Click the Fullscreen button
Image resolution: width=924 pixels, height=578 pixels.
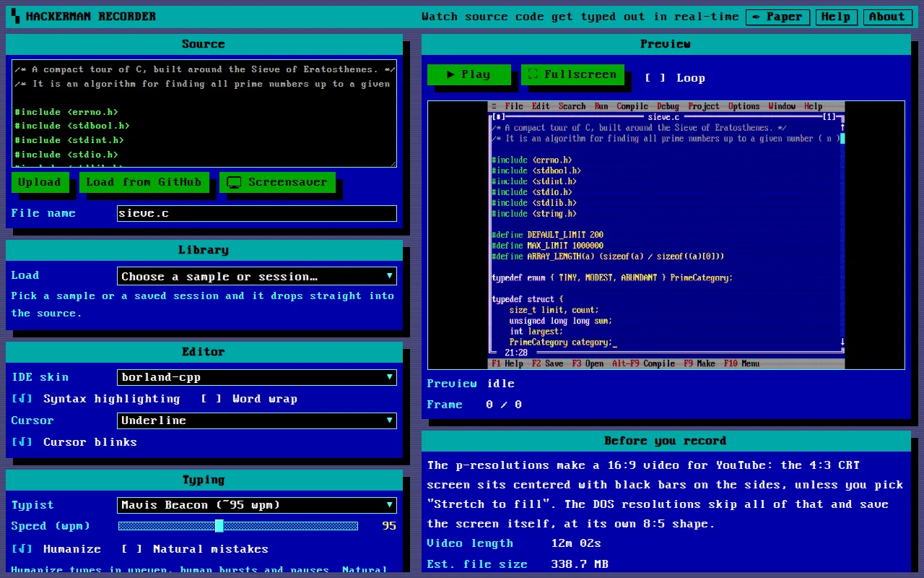(572, 74)
